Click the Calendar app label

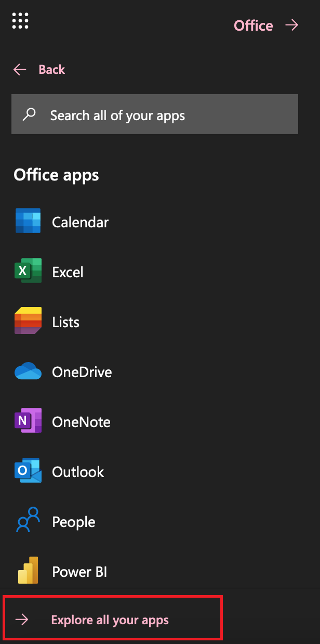point(79,221)
